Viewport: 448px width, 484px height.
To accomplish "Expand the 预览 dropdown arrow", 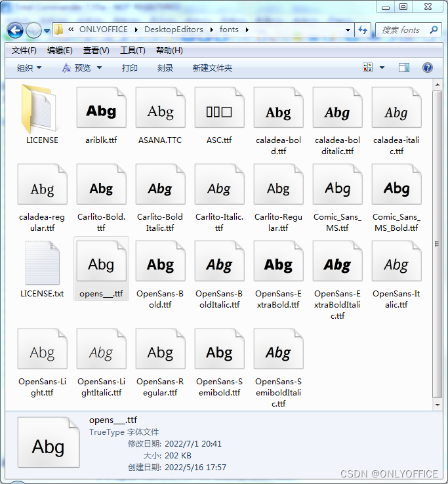I will coord(100,68).
